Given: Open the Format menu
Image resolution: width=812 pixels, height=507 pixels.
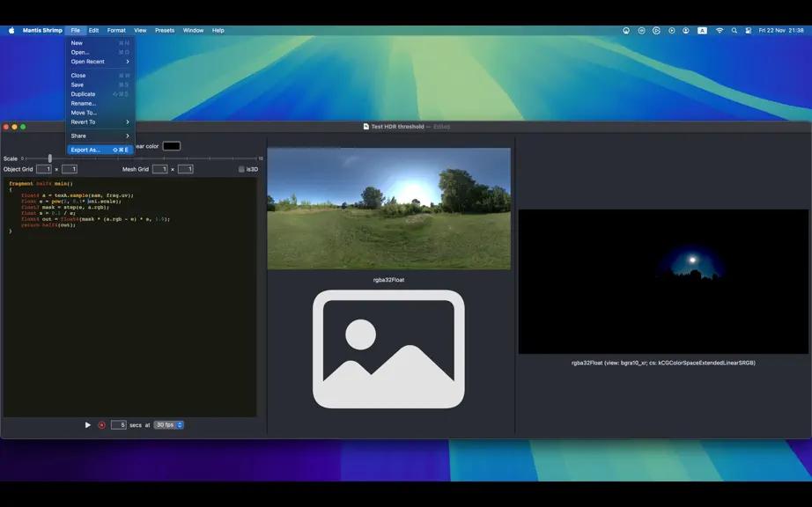Looking at the screenshot, I should [116, 31].
